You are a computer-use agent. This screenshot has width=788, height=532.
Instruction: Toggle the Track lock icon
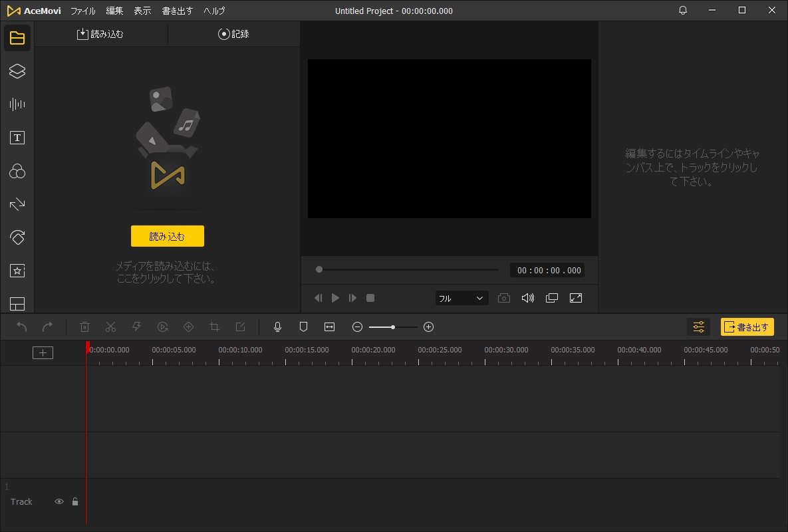[75, 501]
